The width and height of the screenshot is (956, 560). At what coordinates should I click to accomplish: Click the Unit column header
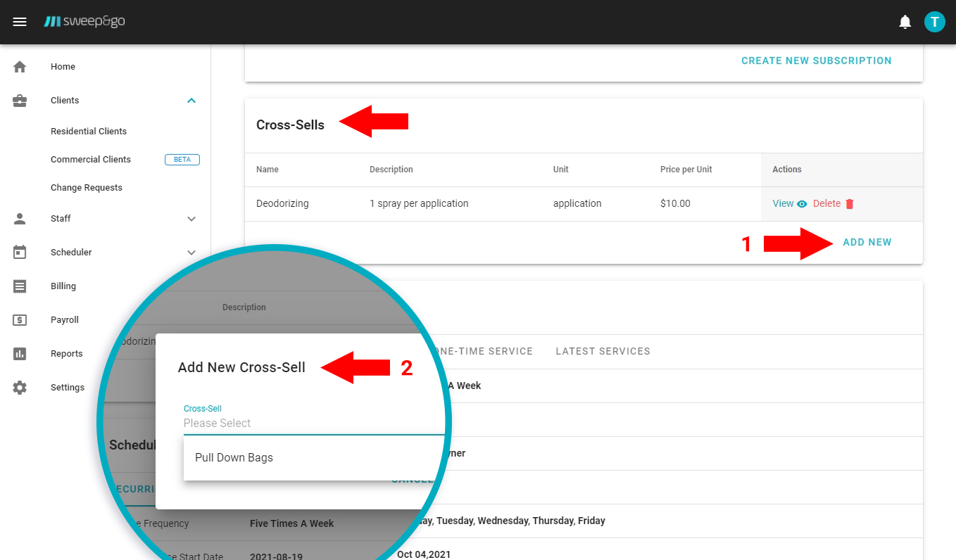point(561,170)
